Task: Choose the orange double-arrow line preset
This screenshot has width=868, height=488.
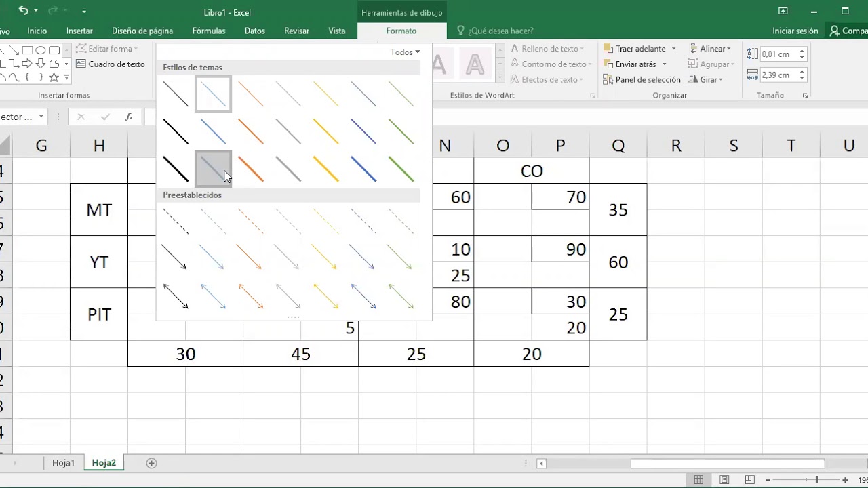Action: 251,296
